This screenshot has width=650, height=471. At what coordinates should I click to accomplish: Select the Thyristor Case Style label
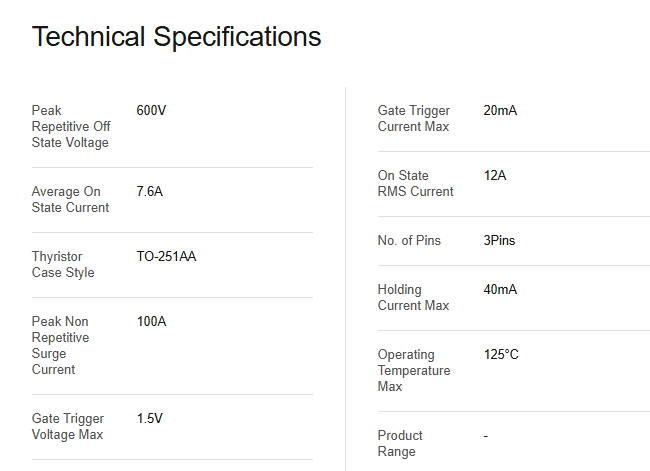click(64, 265)
